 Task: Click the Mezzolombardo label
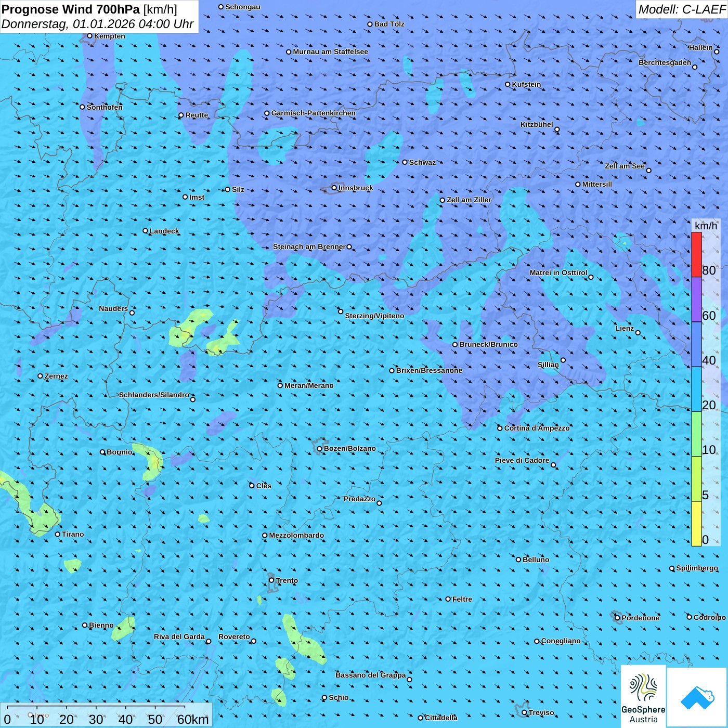coord(296,535)
